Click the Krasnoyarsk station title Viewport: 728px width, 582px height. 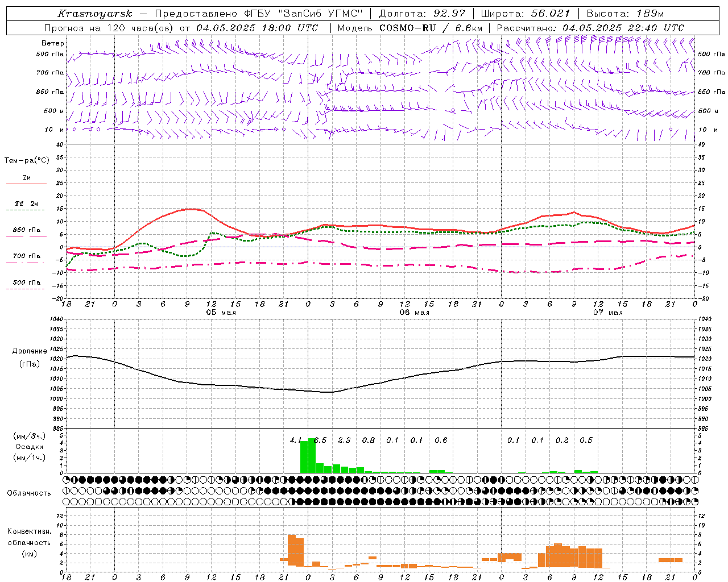point(95,14)
